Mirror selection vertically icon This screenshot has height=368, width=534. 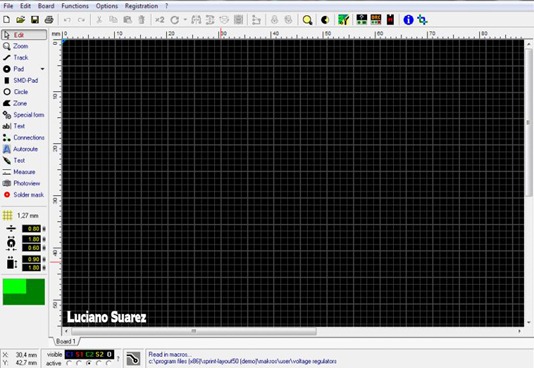(210, 20)
